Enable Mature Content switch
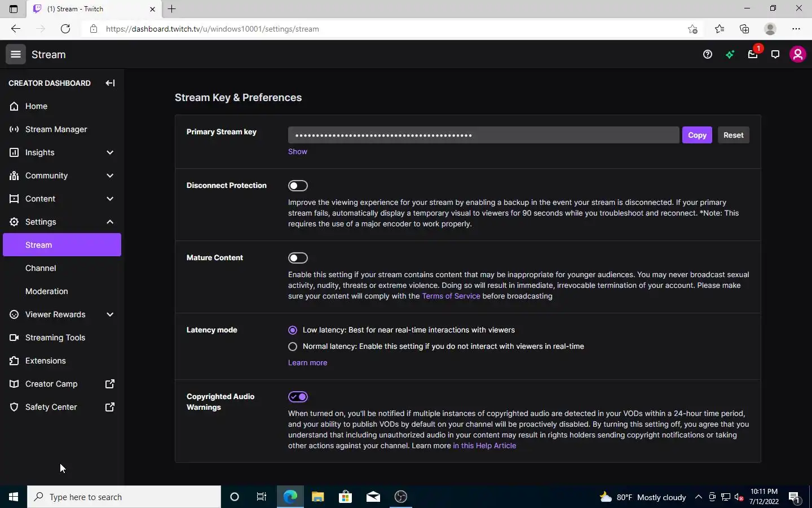Image resolution: width=812 pixels, height=508 pixels. [x=298, y=258]
